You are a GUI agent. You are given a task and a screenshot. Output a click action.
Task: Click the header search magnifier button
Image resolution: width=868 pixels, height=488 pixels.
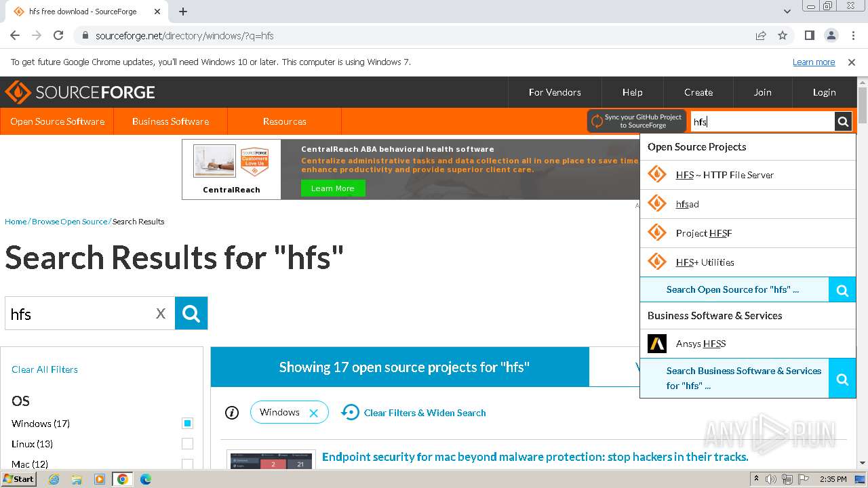click(843, 122)
